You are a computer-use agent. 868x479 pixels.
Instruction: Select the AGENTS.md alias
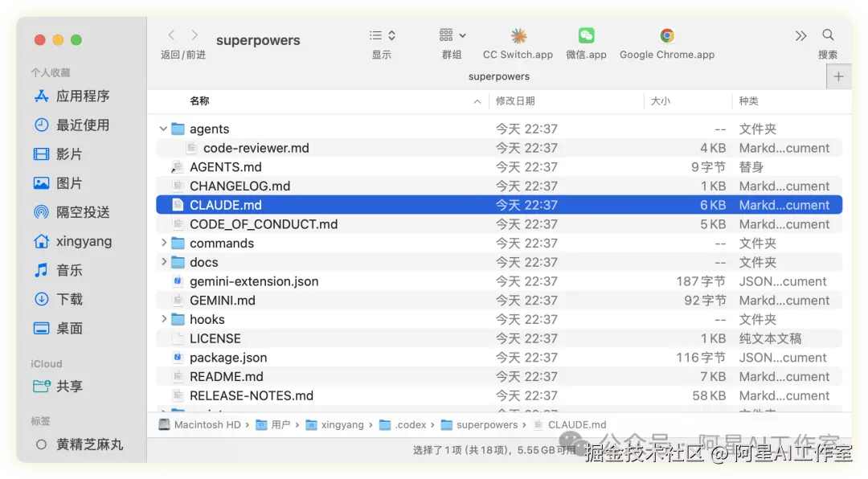(499, 166)
